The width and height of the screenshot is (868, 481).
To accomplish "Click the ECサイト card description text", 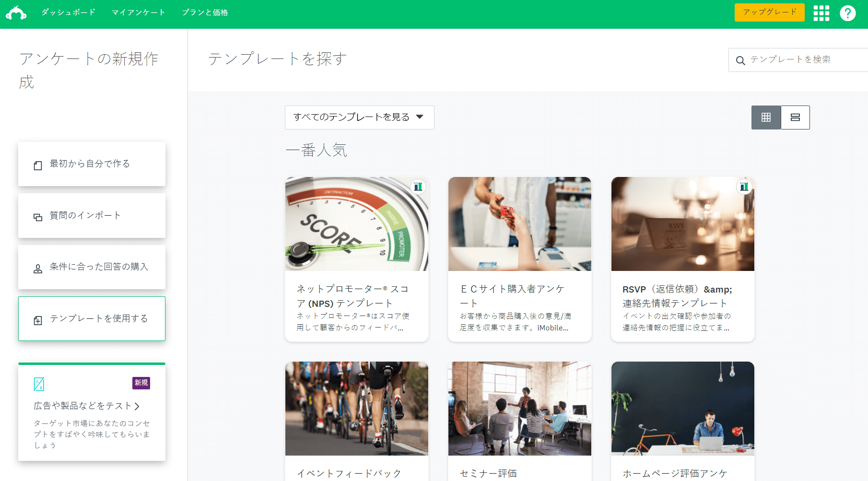I will (516, 322).
